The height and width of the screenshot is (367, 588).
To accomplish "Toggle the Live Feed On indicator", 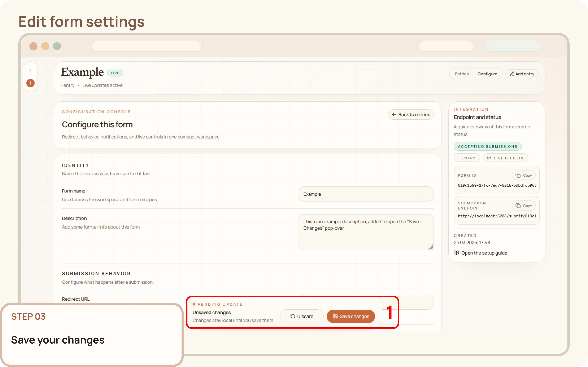I will pyautogui.click(x=505, y=157).
